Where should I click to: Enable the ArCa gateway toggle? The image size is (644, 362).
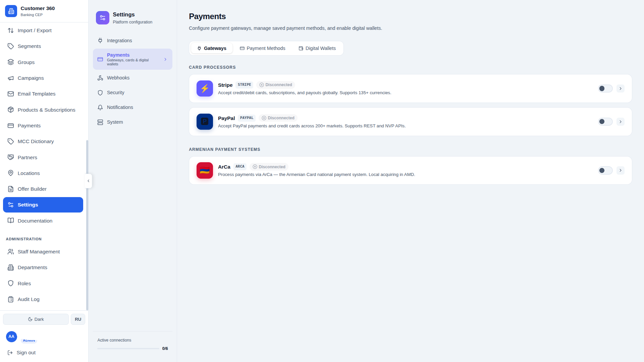click(x=605, y=171)
